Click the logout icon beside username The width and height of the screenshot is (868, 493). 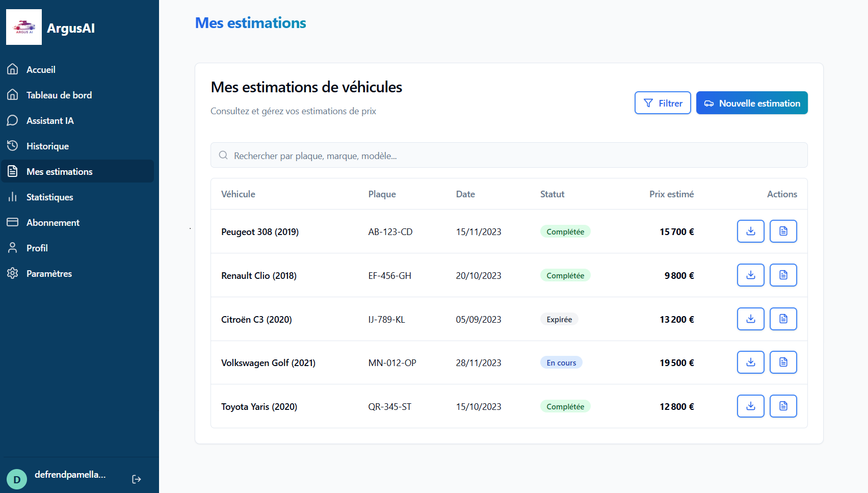(x=136, y=479)
